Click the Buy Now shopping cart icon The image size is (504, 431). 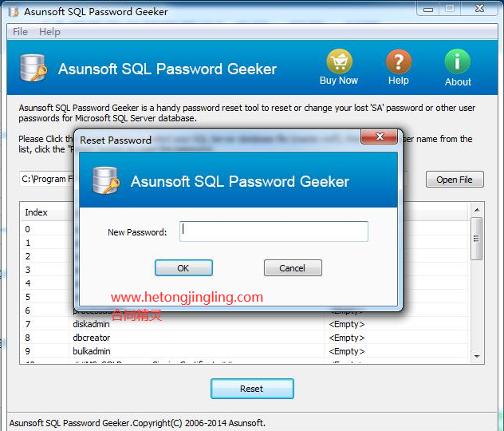pos(339,61)
